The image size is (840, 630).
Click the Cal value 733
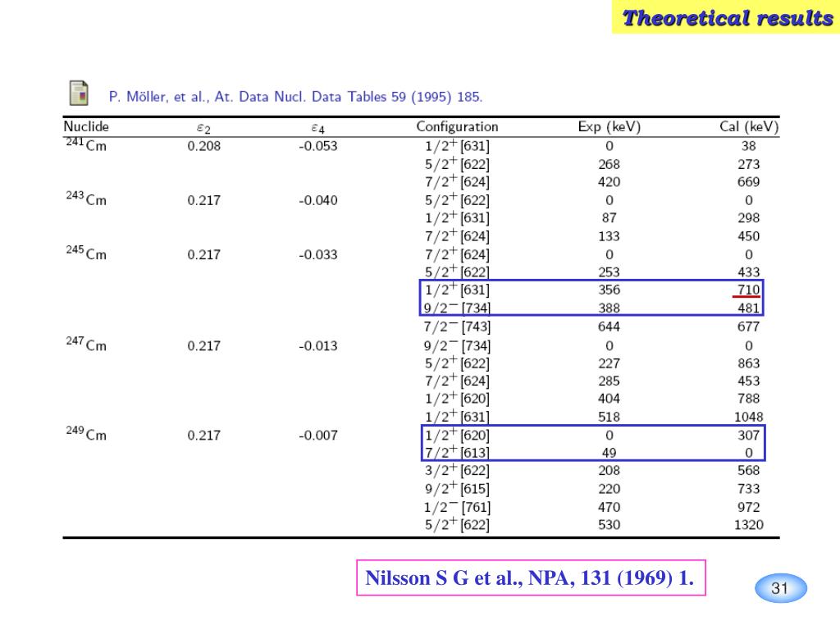[748, 489]
